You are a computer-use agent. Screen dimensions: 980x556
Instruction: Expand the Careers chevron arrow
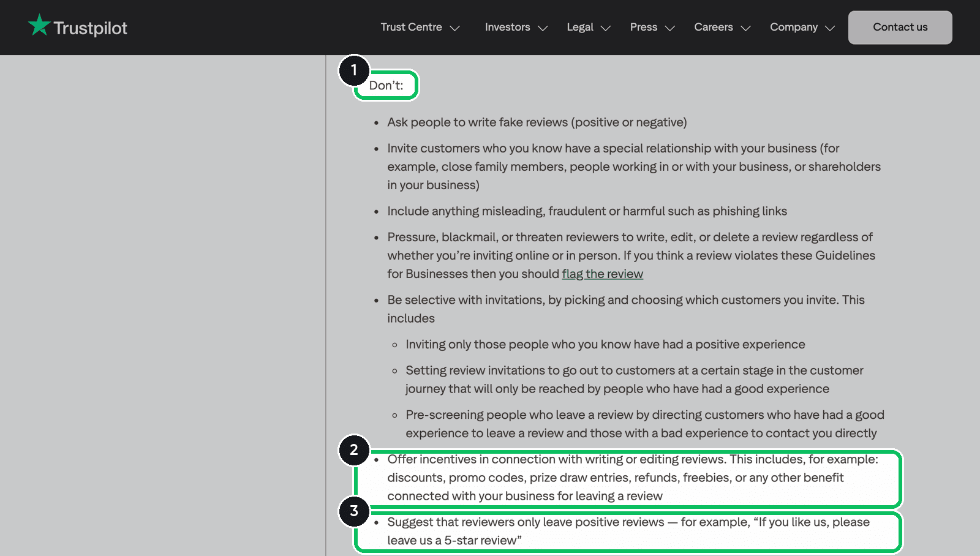[745, 28]
